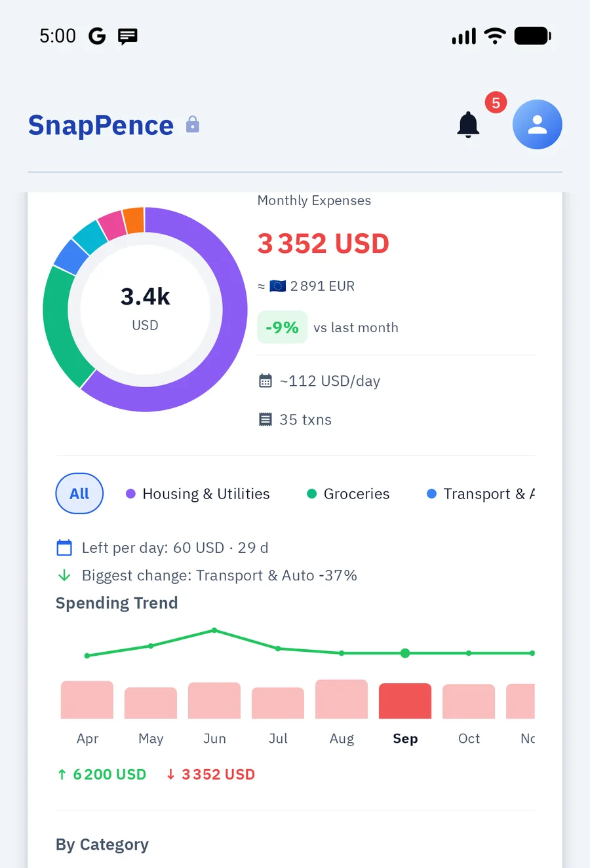Viewport: 590px width, 868px height.
Task: Tap the SnapPence app title
Action: click(x=101, y=125)
